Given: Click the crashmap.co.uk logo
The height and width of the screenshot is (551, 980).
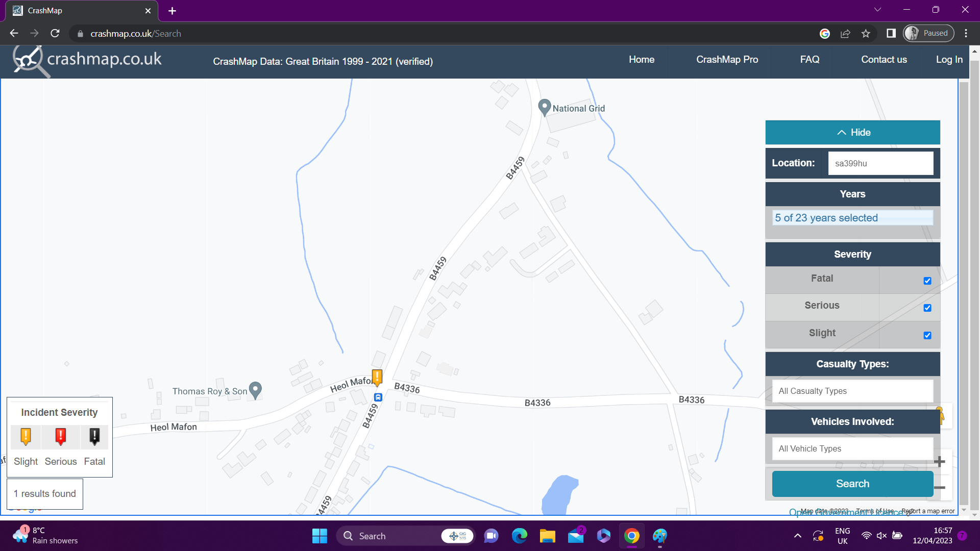Looking at the screenshot, I should point(87,60).
